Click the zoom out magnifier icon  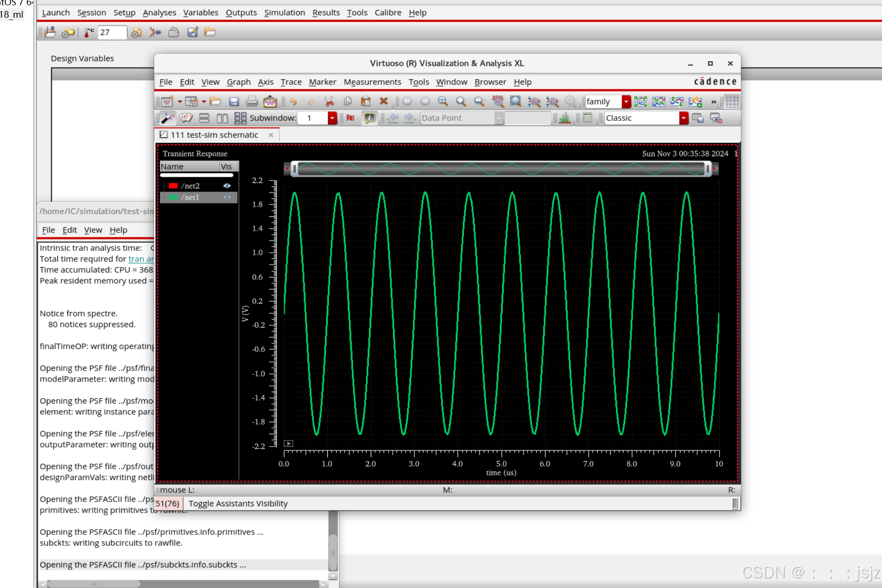pyautogui.click(x=479, y=101)
